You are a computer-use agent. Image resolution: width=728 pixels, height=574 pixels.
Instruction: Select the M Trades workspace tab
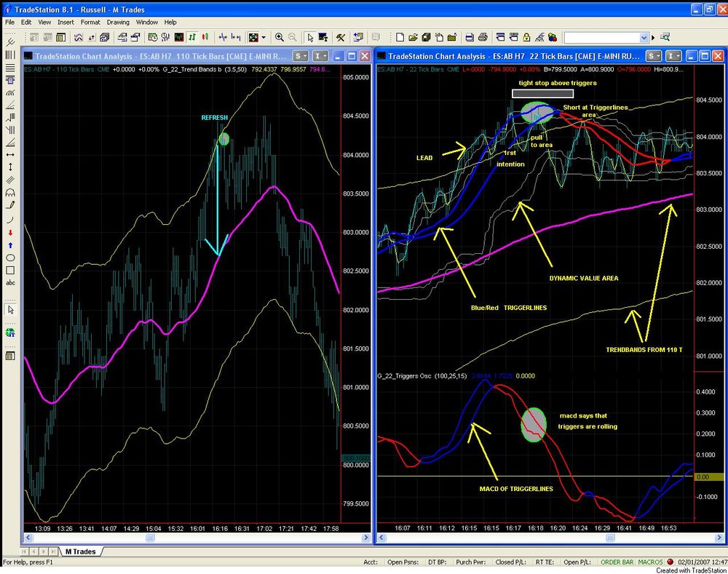tap(80, 551)
